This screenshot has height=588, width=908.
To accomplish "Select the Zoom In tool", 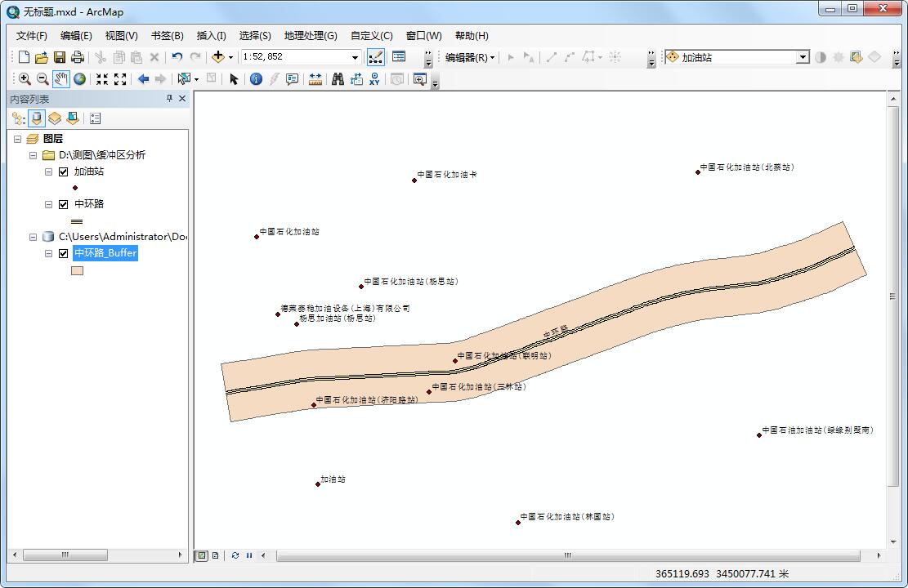I will (x=25, y=78).
